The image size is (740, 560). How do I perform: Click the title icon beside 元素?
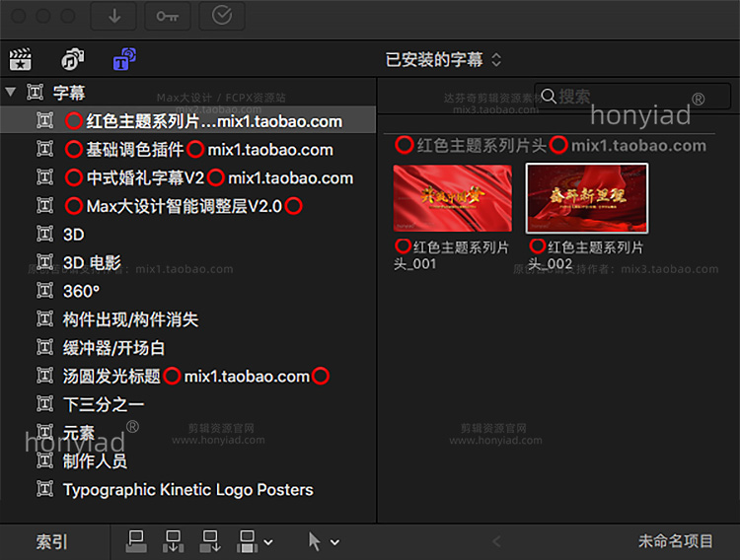click(44, 432)
